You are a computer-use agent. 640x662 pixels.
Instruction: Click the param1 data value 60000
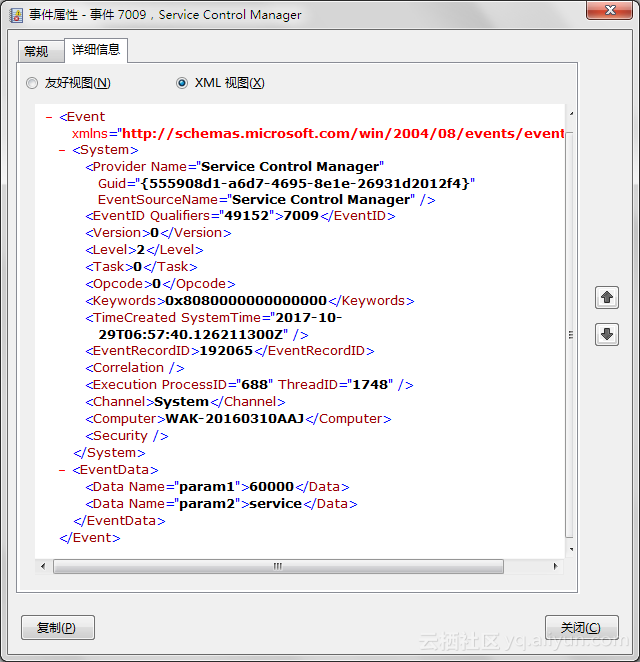pos(271,487)
